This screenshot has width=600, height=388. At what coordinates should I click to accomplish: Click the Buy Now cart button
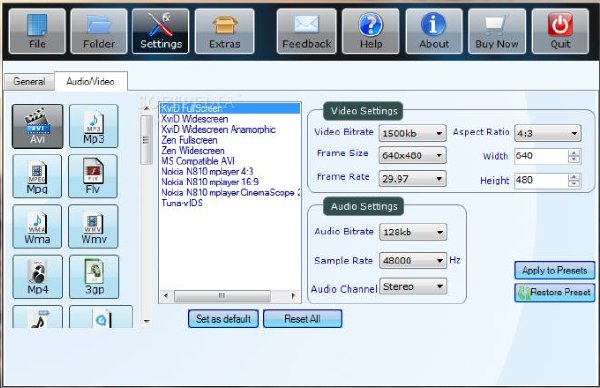(497, 31)
